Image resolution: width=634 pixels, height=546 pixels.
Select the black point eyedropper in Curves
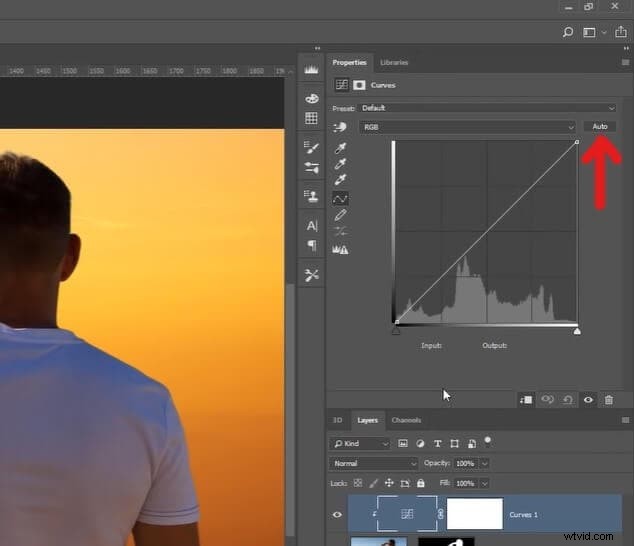click(340, 148)
